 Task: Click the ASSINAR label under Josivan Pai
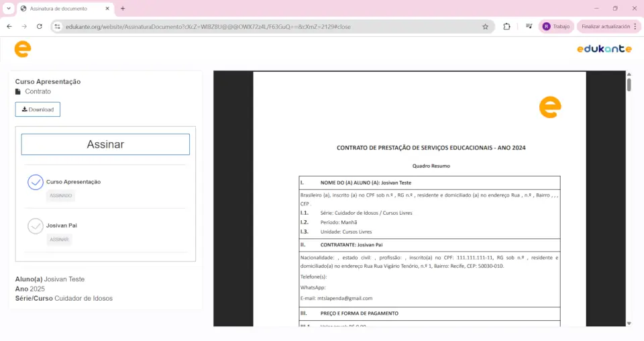click(59, 240)
